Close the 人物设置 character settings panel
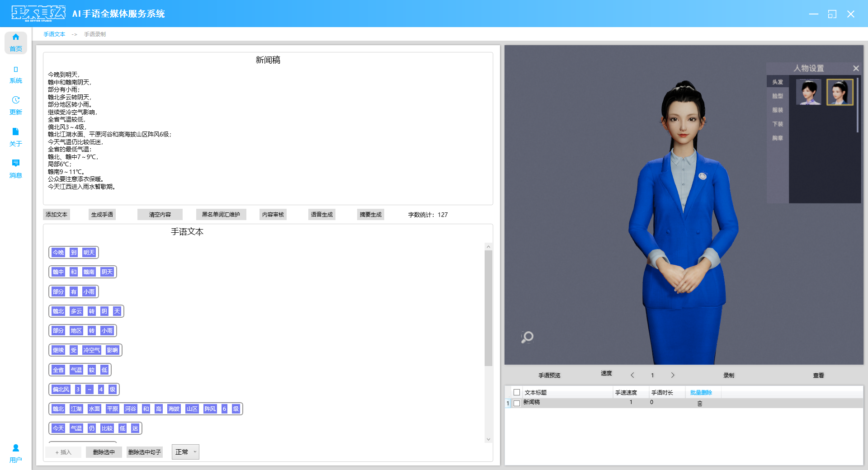The width and height of the screenshot is (868, 470). point(855,68)
